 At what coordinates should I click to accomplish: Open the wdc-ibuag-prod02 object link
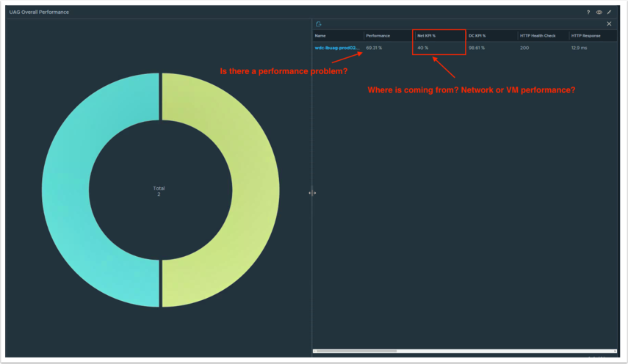pos(336,48)
